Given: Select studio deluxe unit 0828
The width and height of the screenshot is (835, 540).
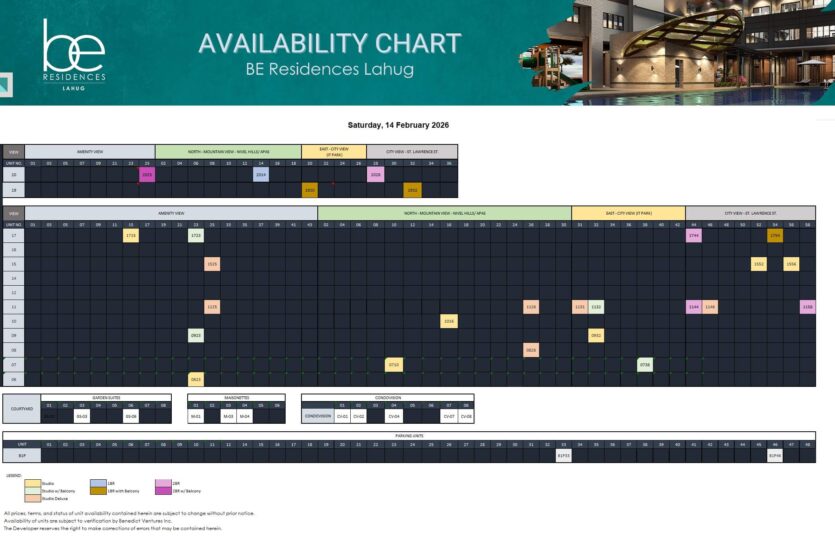Looking at the screenshot, I should [x=531, y=350].
